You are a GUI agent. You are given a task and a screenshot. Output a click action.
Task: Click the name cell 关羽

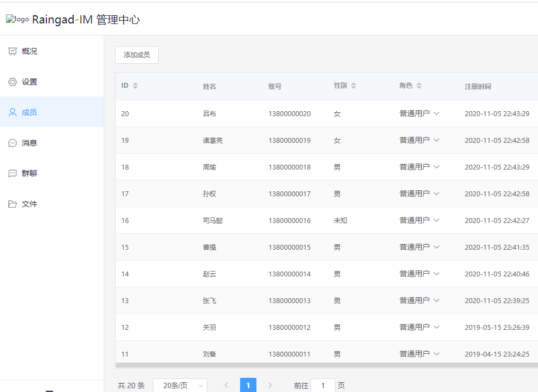[x=210, y=328]
